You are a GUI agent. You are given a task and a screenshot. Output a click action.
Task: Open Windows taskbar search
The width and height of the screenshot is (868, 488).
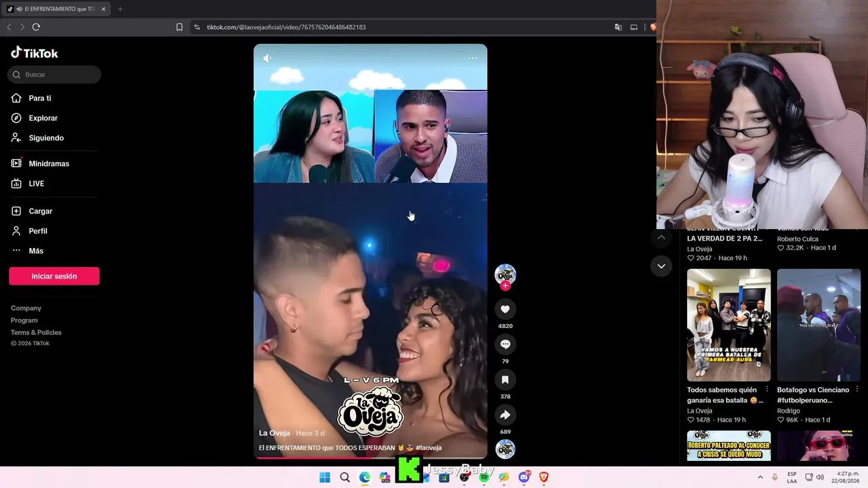click(x=344, y=477)
